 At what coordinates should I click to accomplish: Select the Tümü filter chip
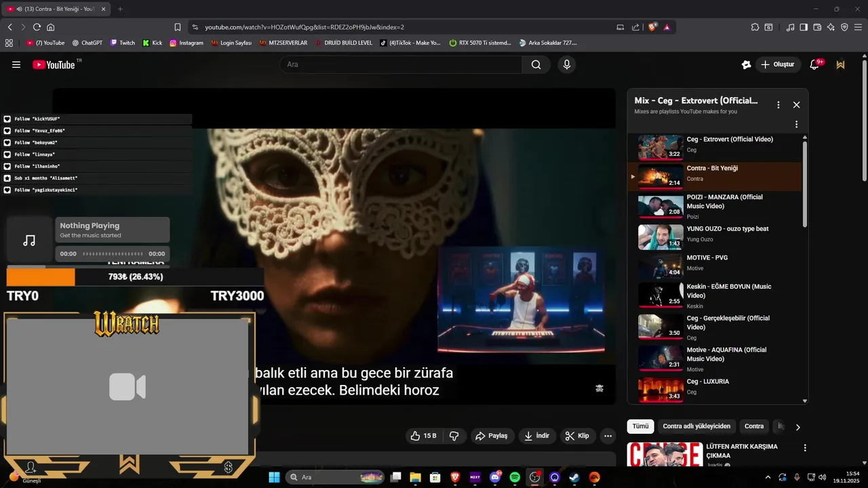[640, 426]
